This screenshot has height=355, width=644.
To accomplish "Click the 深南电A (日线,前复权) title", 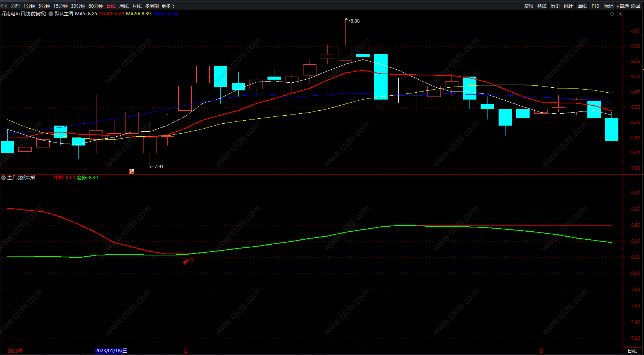I will (24, 14).
